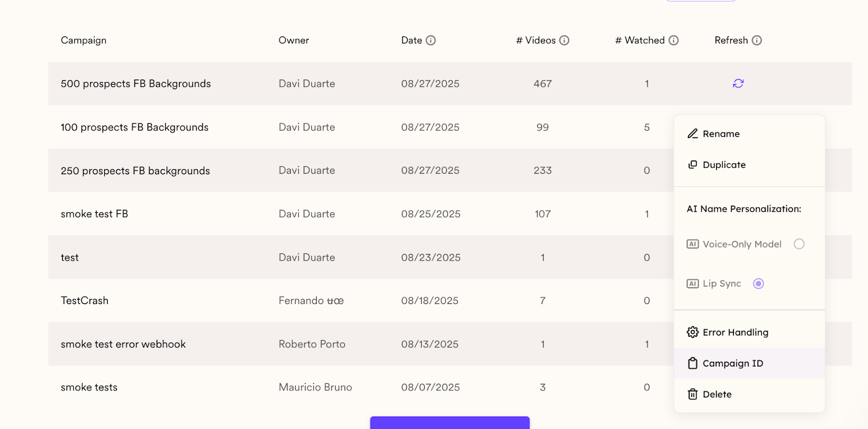Click the # Watched column header label
868x429 pixels.
[x=640, y=40]
